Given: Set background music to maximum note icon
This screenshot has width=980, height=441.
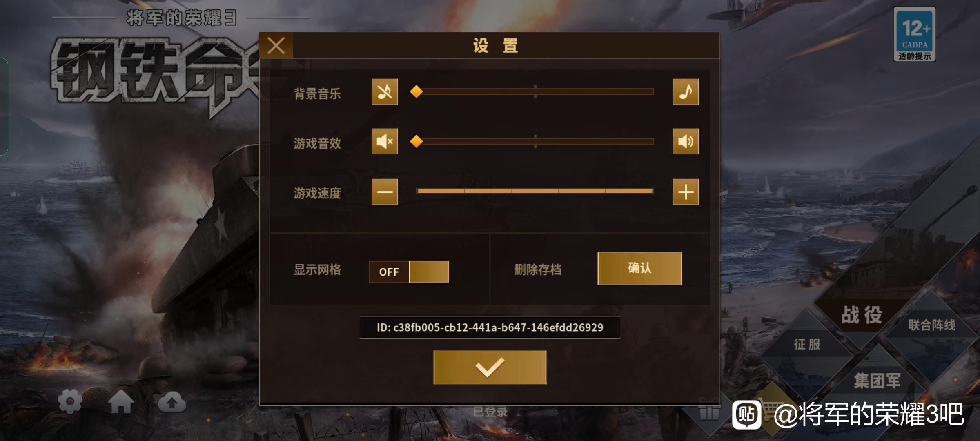Looking at the screenshot, I should point(686,92).
